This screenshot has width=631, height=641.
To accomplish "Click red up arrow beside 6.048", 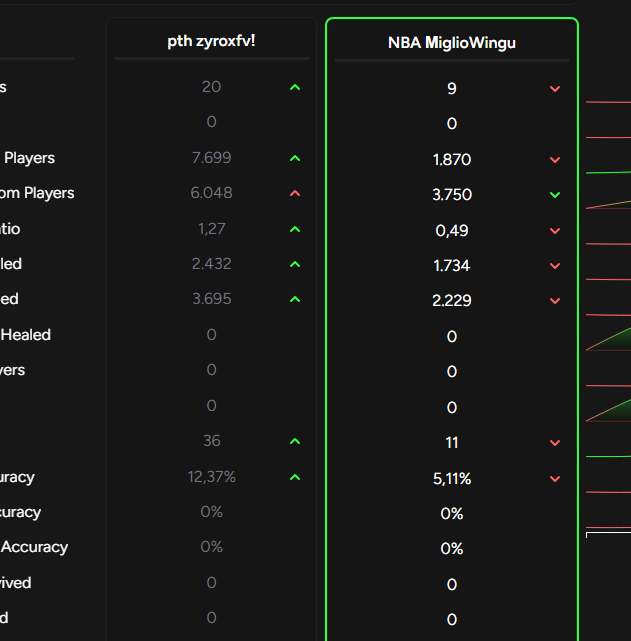I will click(295, 193).
